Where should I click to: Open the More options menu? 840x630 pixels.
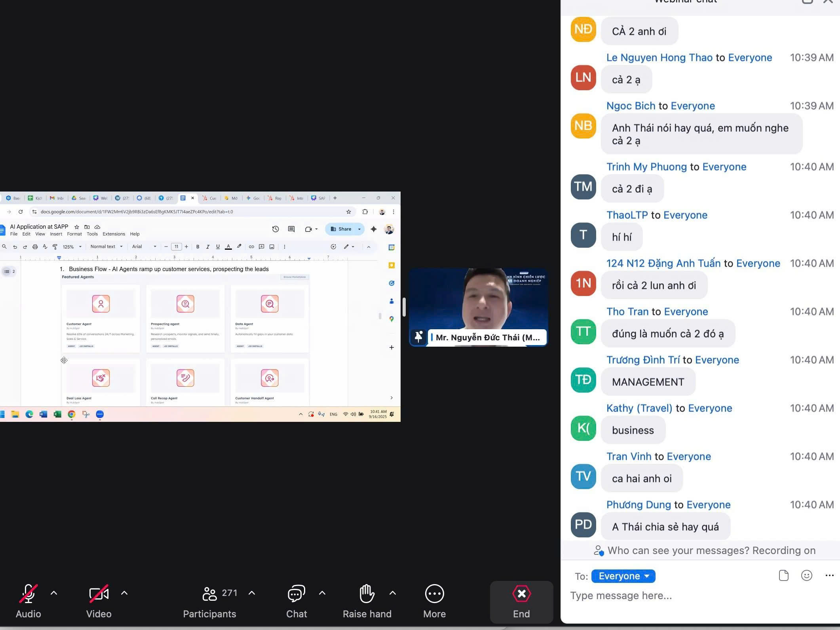coord(434,594)
